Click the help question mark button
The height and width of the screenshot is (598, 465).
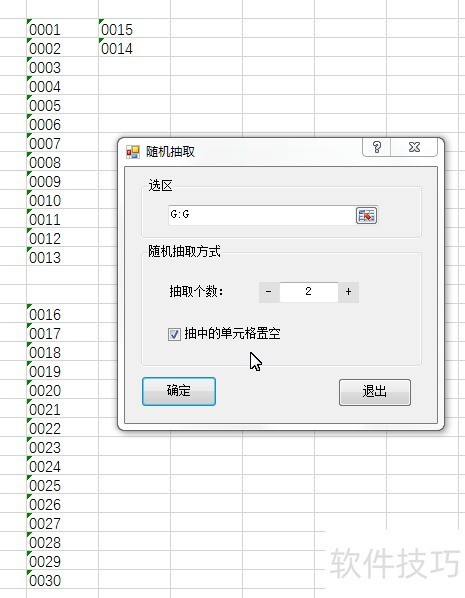(377, 147)
